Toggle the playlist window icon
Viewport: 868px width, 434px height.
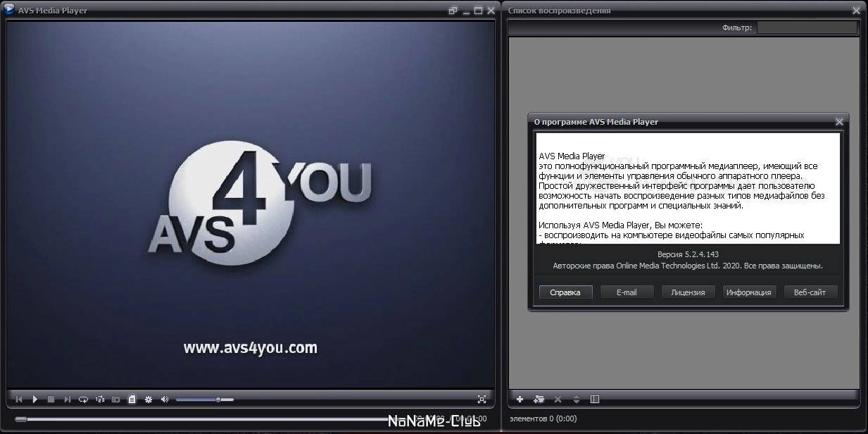(x=132, y=399)
